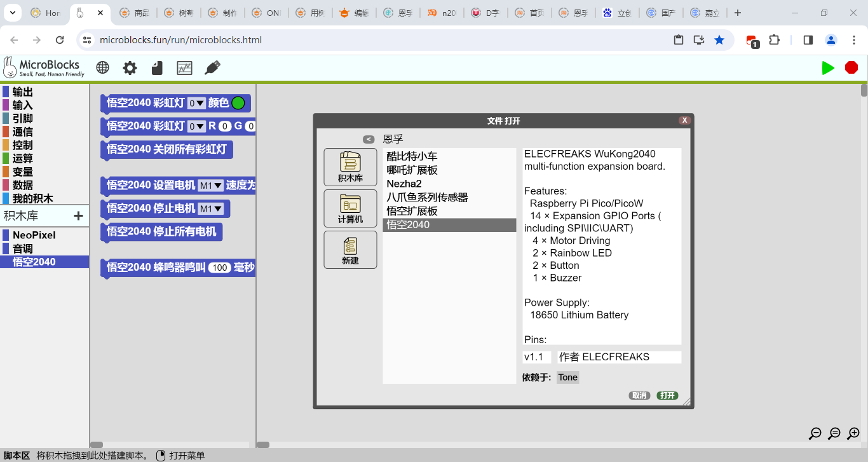Viewport: 868px width, 462px height.
Task: Click v1.1 version field
Action: 536,357
